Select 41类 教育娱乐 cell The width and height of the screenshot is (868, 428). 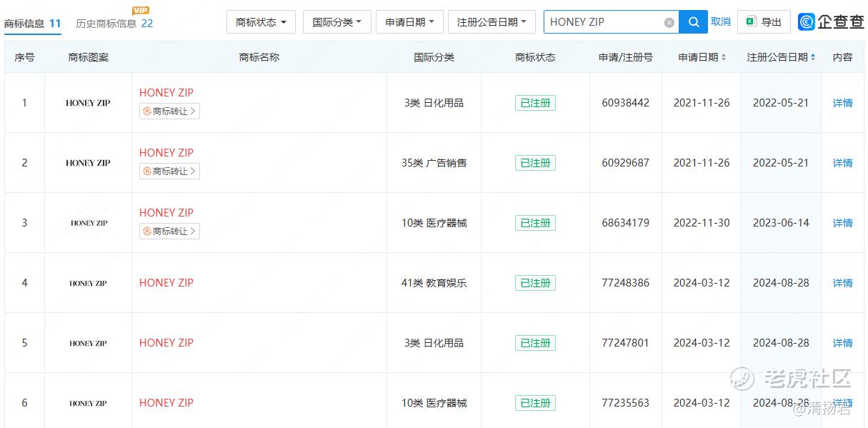pos(434,283)
